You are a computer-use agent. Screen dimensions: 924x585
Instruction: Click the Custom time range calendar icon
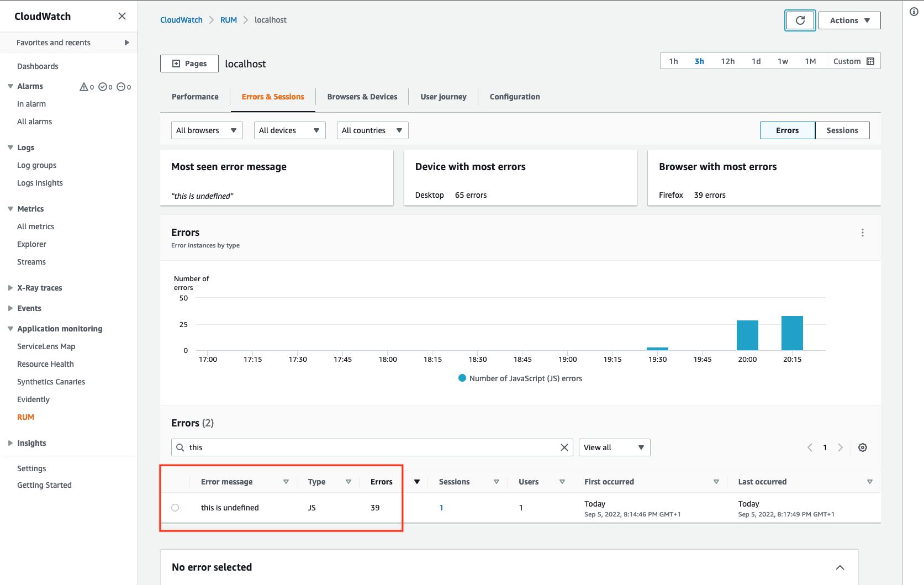[x=870, y=61]
